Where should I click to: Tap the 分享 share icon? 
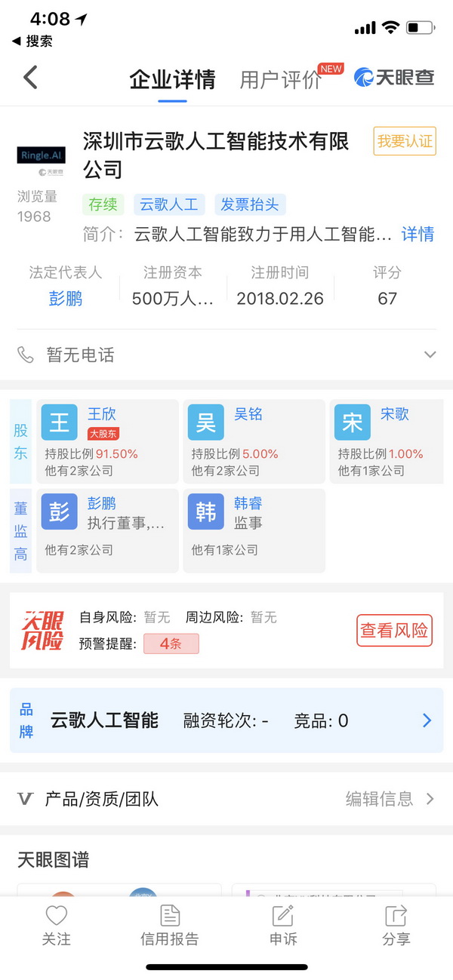pyautogui.click(x=396, y=915)
